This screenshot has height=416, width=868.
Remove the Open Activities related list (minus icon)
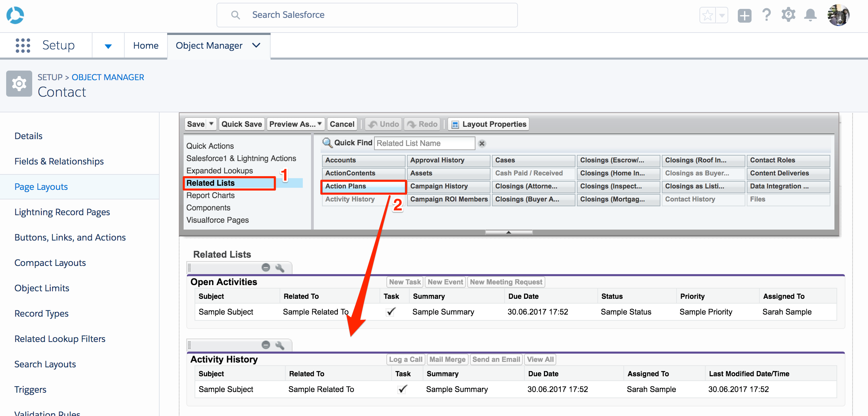tap(266, 268)
